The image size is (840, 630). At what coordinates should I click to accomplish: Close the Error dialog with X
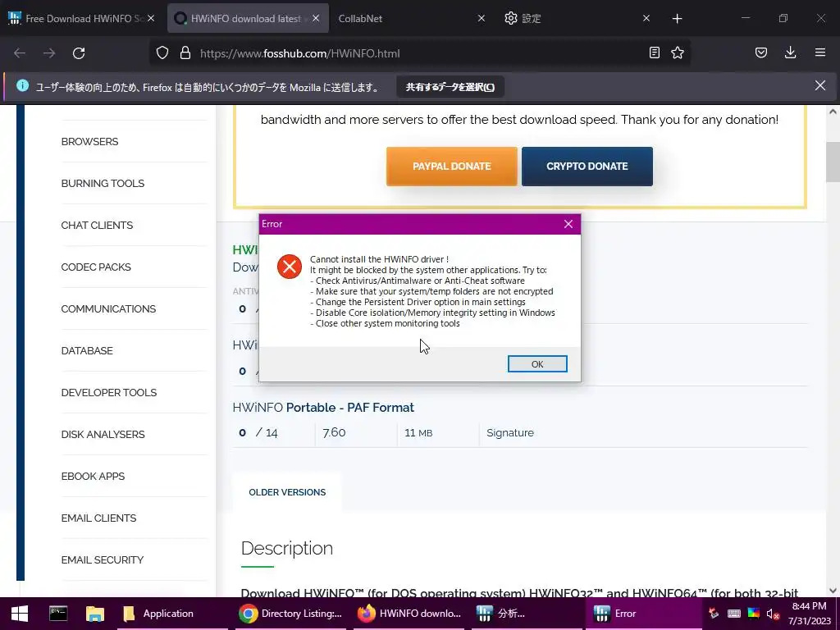click(568, 224)
